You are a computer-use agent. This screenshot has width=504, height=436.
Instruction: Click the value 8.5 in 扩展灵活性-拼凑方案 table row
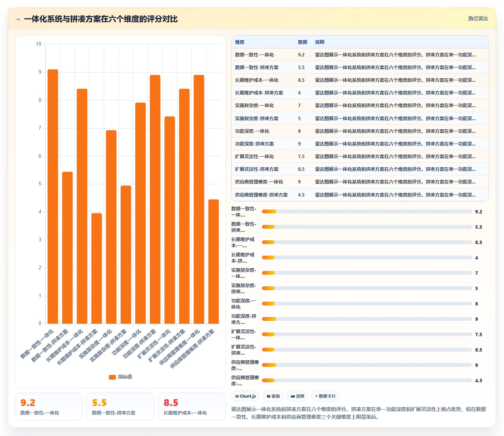(x=301, y=169)
